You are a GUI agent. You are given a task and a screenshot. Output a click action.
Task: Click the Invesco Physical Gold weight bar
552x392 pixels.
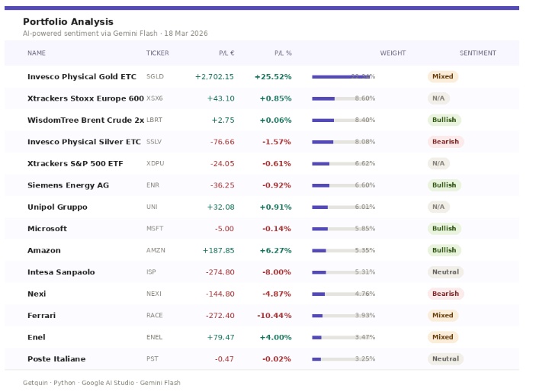coord(342,77)
